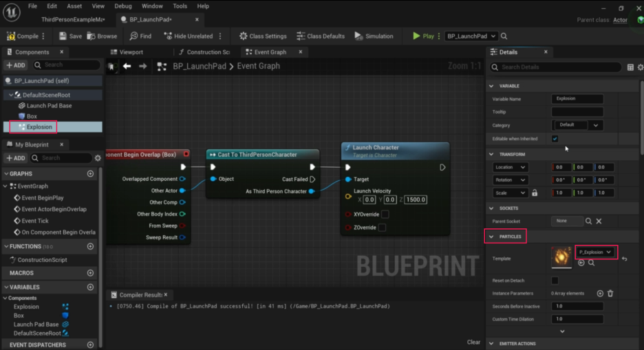
Task: Collapse DefaultSceneRoot tree node
Action: 11,95
